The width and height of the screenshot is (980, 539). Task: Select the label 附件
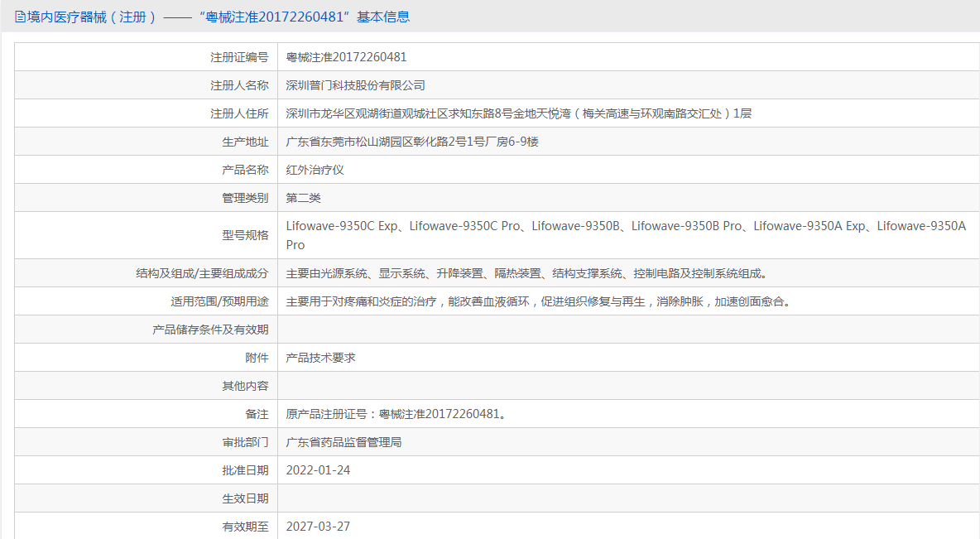click(x=257, y=358)
